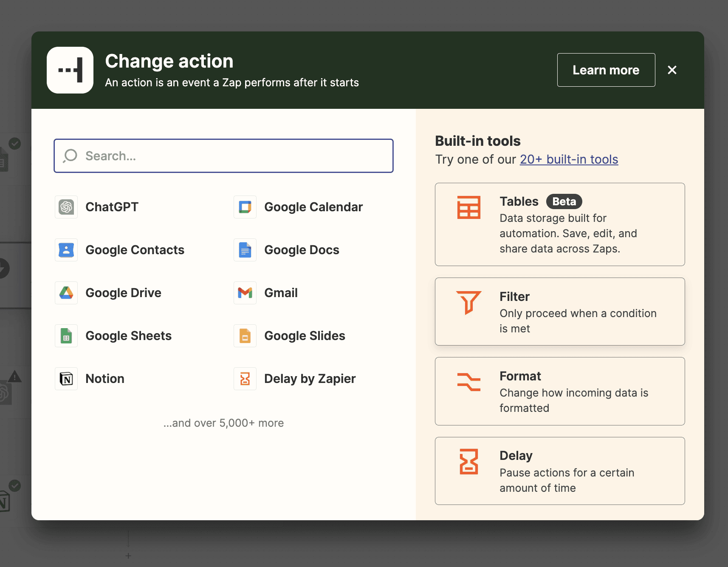The width and height of the screenshot is (728, 567).
Task: Click the Notion label
Action: tap(105, 379)
